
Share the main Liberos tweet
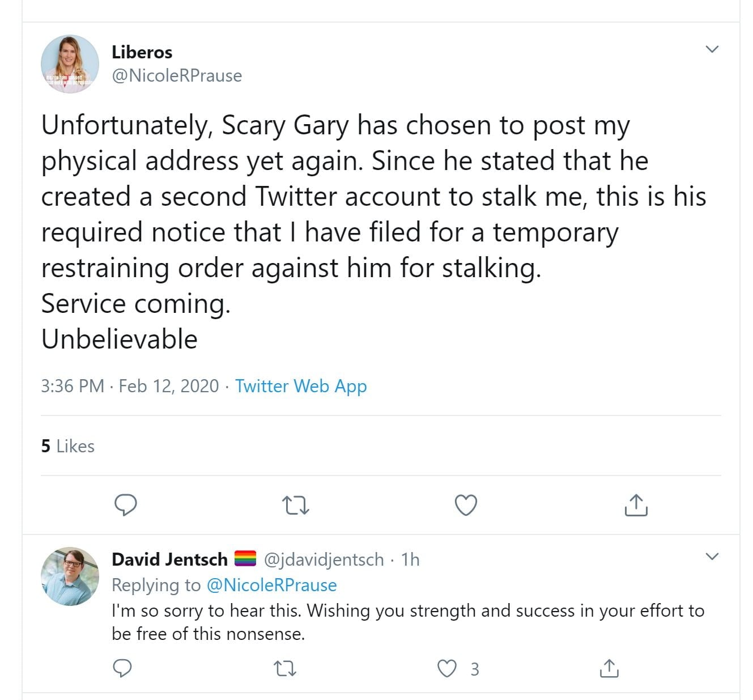(636, 504)
